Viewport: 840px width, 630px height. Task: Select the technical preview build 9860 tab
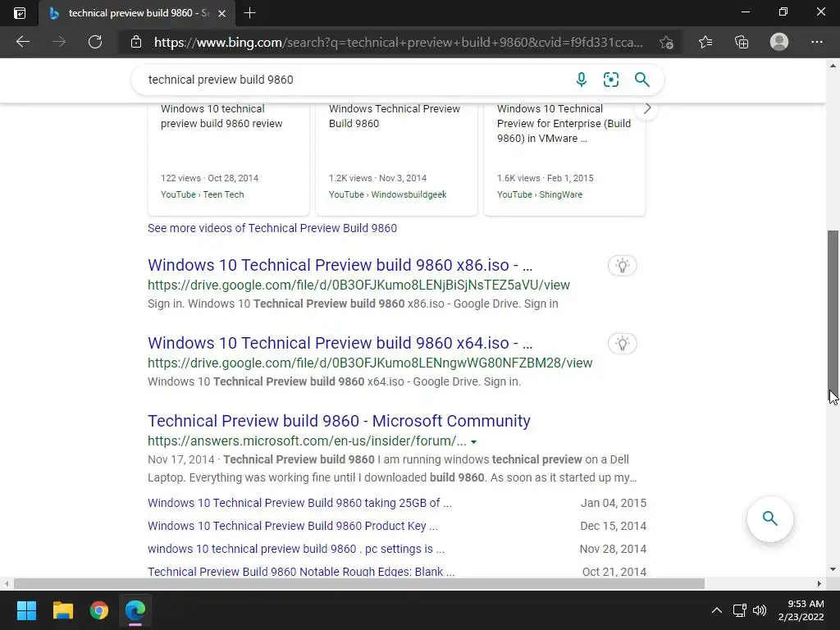pyautogui.click(x=137, y=13)
